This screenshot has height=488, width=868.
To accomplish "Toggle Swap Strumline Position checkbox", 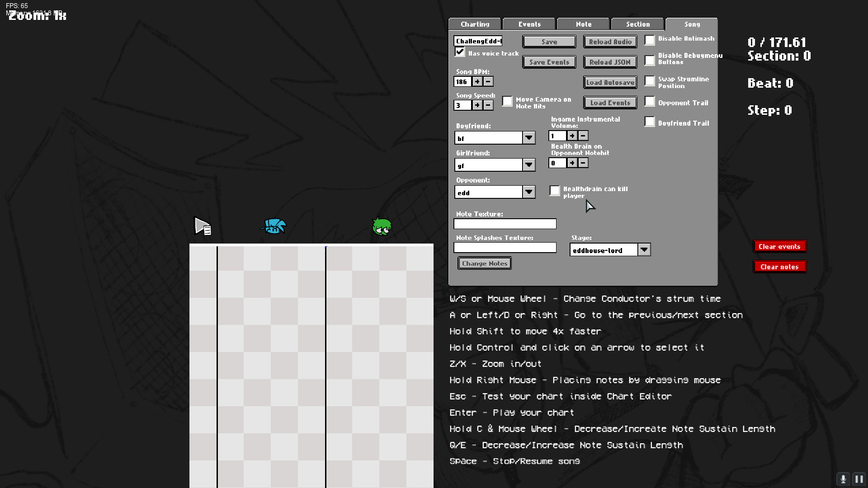I will (x=650, y=81).
